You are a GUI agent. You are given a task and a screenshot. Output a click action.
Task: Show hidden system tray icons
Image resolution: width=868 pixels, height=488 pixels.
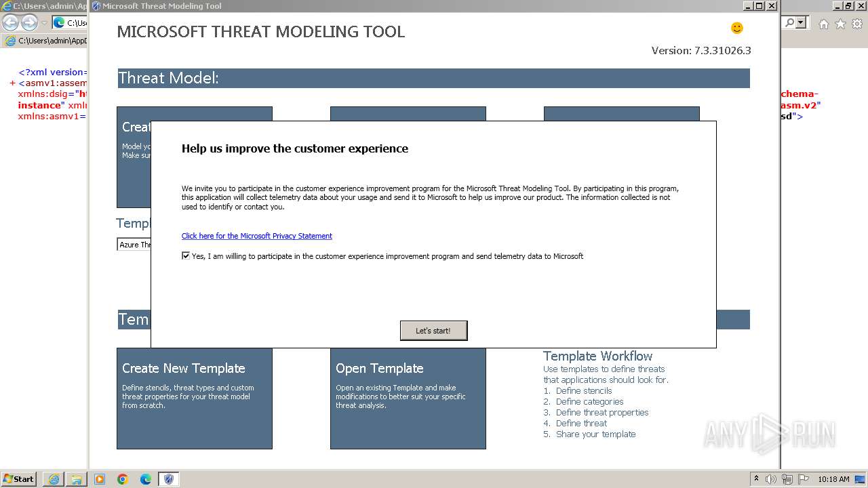(x=756, y=479)
